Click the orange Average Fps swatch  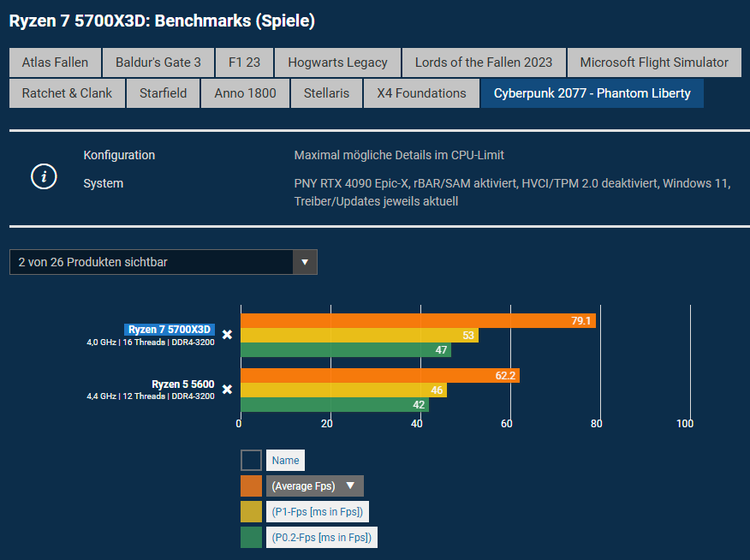pos(251,486)
